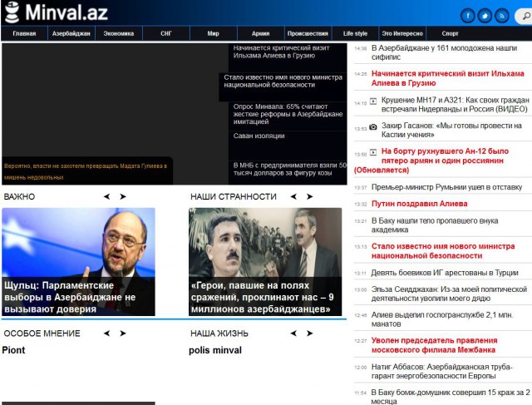Open the Это Интересно menu item
532x405 pixels.
(x=402, y=33)
